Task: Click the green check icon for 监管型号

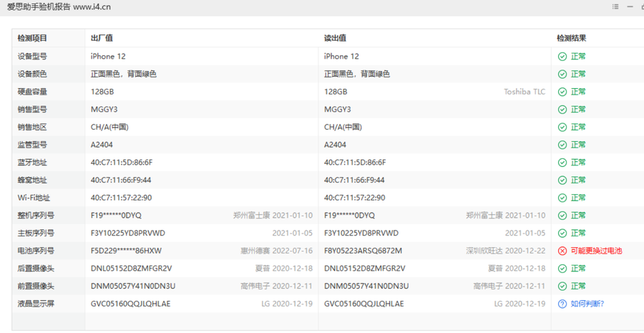Action: tap(562, 145)
